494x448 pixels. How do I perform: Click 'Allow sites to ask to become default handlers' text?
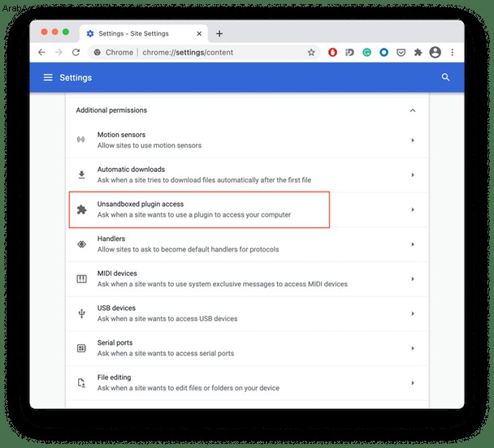(188, 249)
